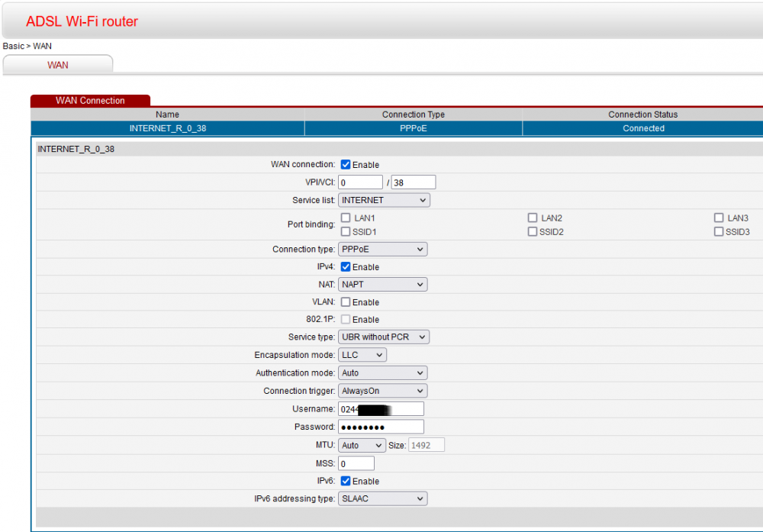Image resolution: width=763 pixels, height=532 pixels.
Task: Select the INTERNET_R_0_38 connection row
Action: click(168, 128)
